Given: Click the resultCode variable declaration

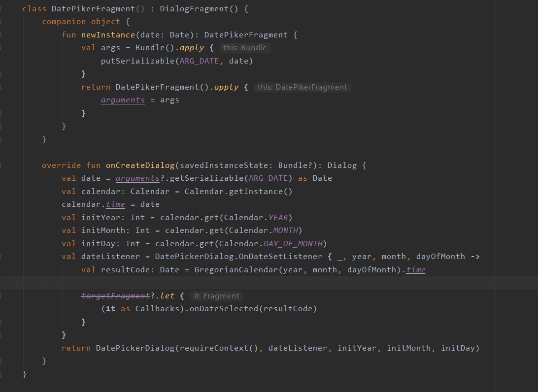Looking at the screenshot, I should coord(125,270).
